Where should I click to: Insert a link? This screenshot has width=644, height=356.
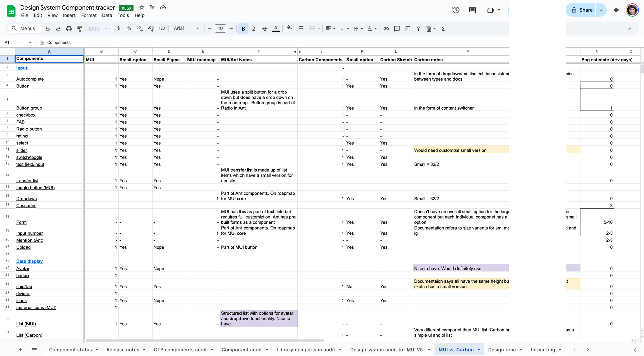386,29
